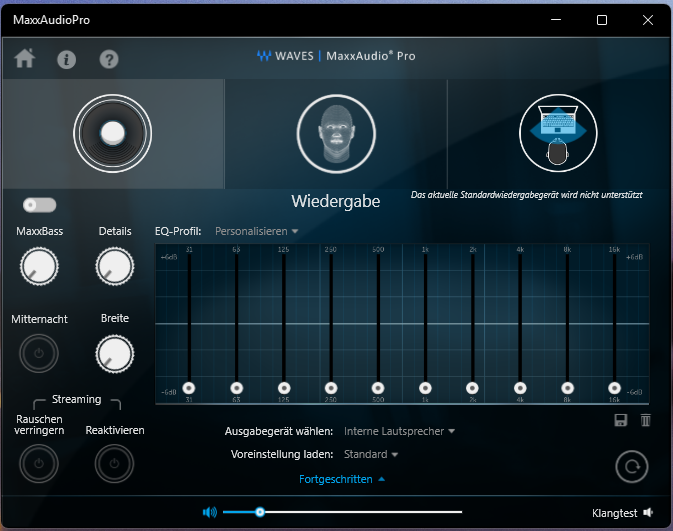Viewport: 673px width, 531px height.
Task: Maximize the MaxxAudioPro window
Action: click(602, 20)
